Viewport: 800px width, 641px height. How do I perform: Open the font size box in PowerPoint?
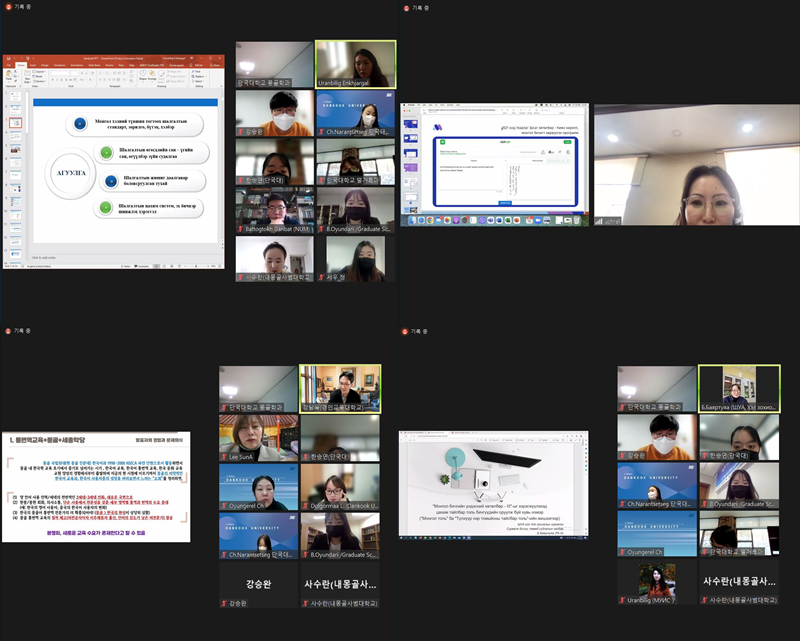[74, 73]
